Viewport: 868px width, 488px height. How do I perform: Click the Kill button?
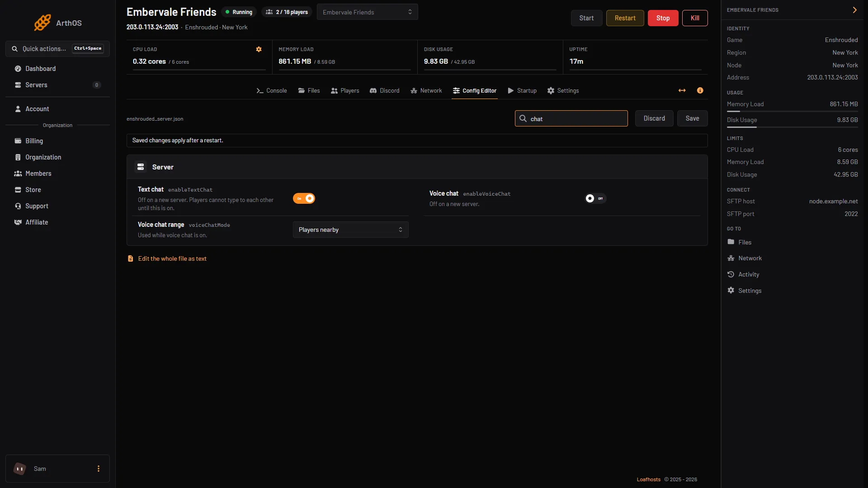[695, 18]
